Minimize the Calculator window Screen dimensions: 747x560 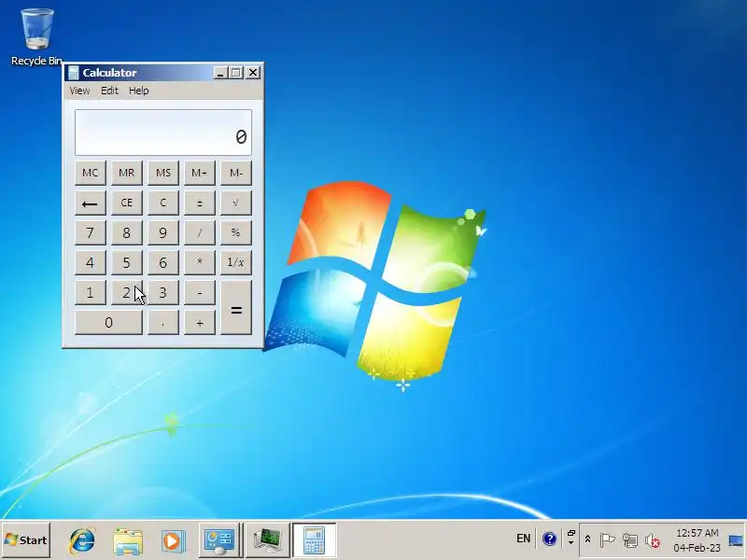click(219, 73)
